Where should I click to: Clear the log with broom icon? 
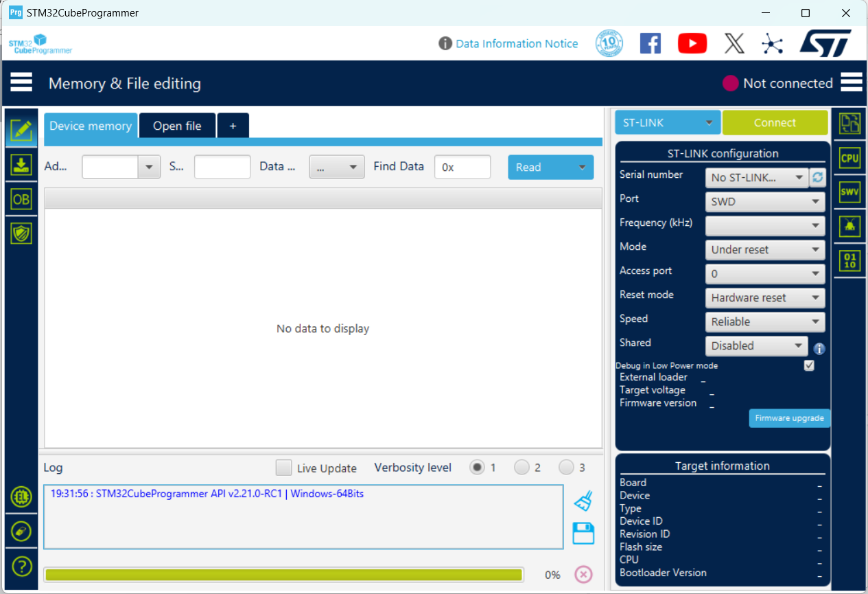pos(583,501)
